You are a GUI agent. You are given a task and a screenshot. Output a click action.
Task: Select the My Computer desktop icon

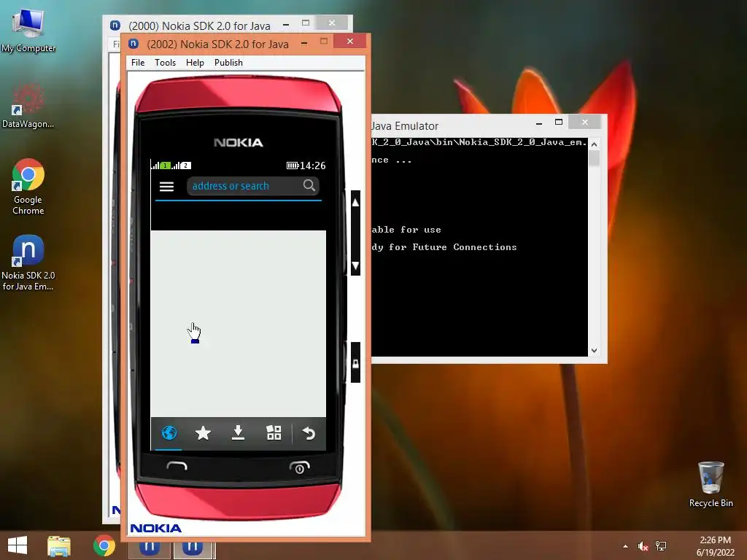(28, 31)
